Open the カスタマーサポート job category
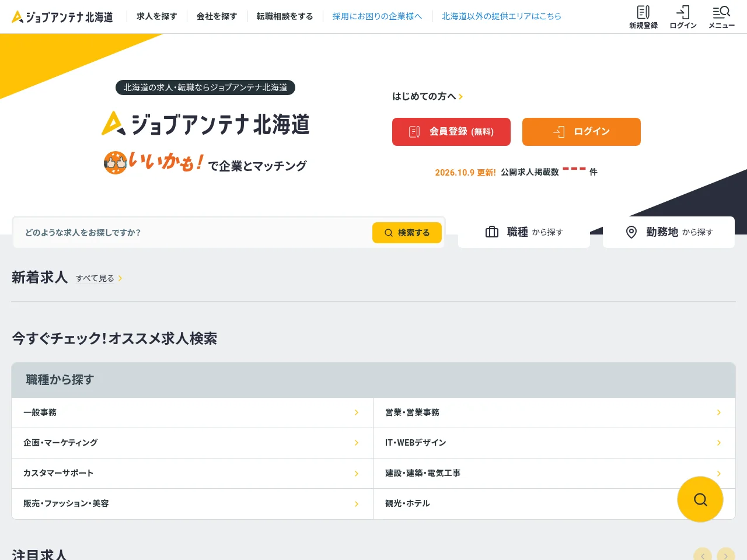This screenshot has height=560, width=747. (x=193, y=473)
